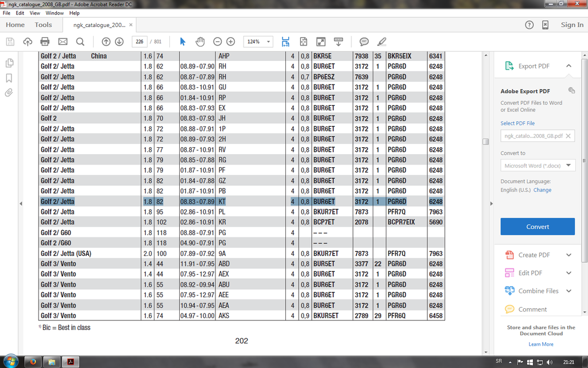The height and width of the screenshot is (368, 588).
Task: Open the File menu
Action: point(6,13)
